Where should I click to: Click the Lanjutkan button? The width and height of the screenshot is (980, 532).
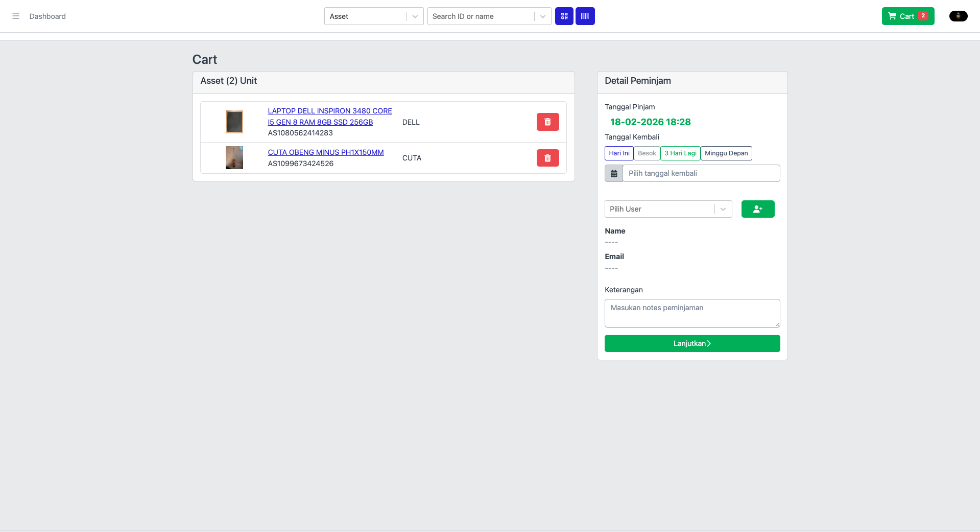coord(692,343)
